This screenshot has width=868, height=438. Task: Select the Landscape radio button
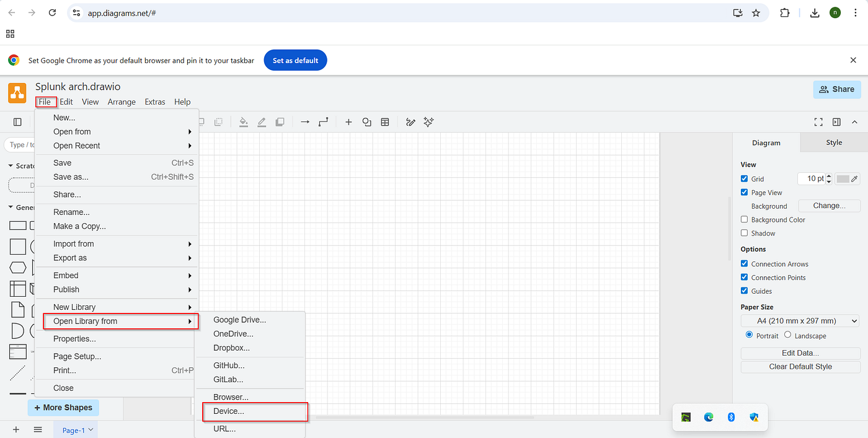(x=788, y=335)
